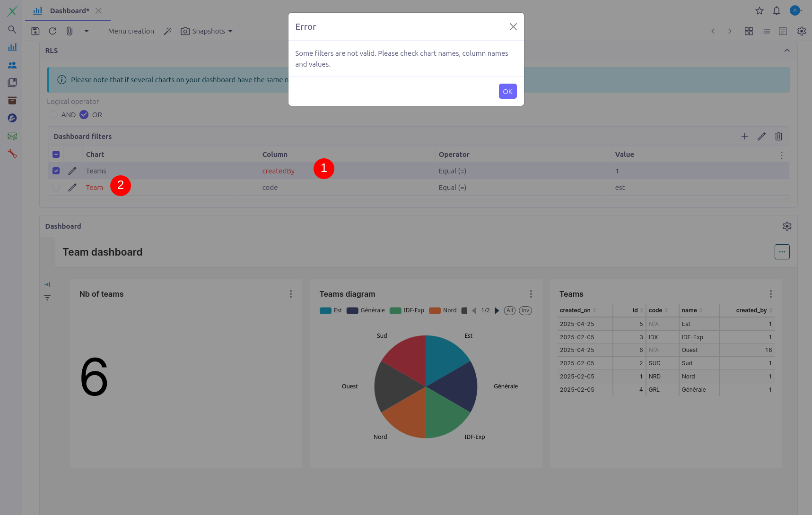Click the paperclip attachment icon

(70, 31)
